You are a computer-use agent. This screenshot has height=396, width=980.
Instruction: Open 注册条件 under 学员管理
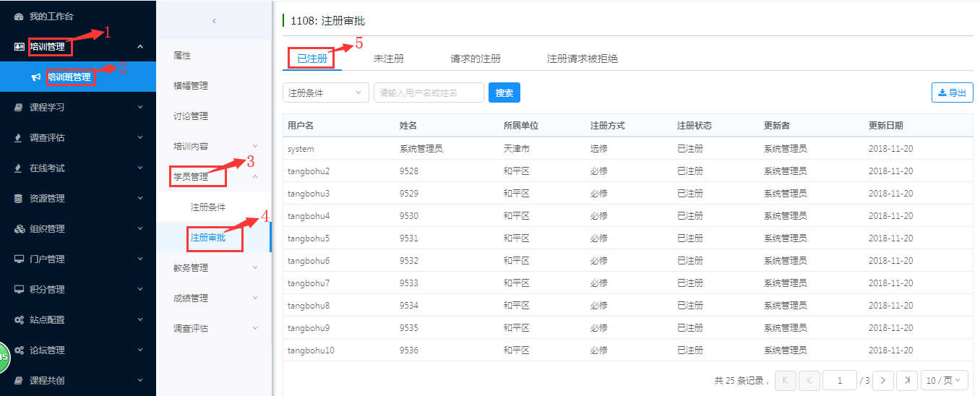click(x=208, y=207)
